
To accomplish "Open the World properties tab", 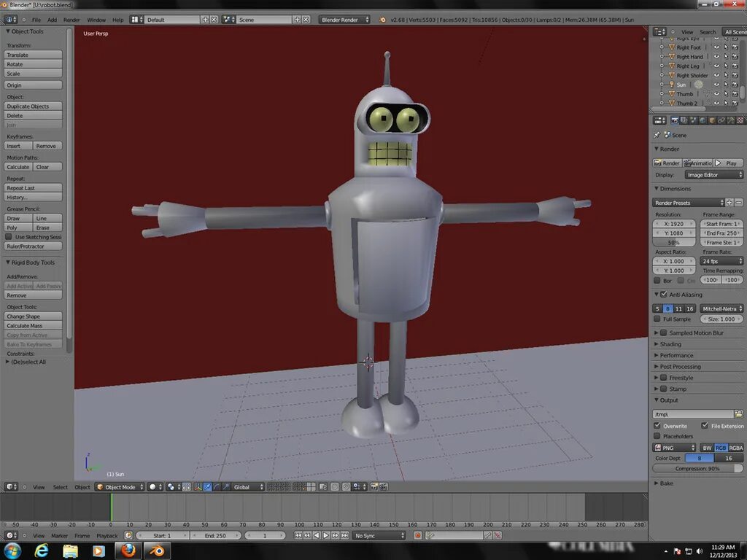I will pyautogui.click(x=703, y=120).
